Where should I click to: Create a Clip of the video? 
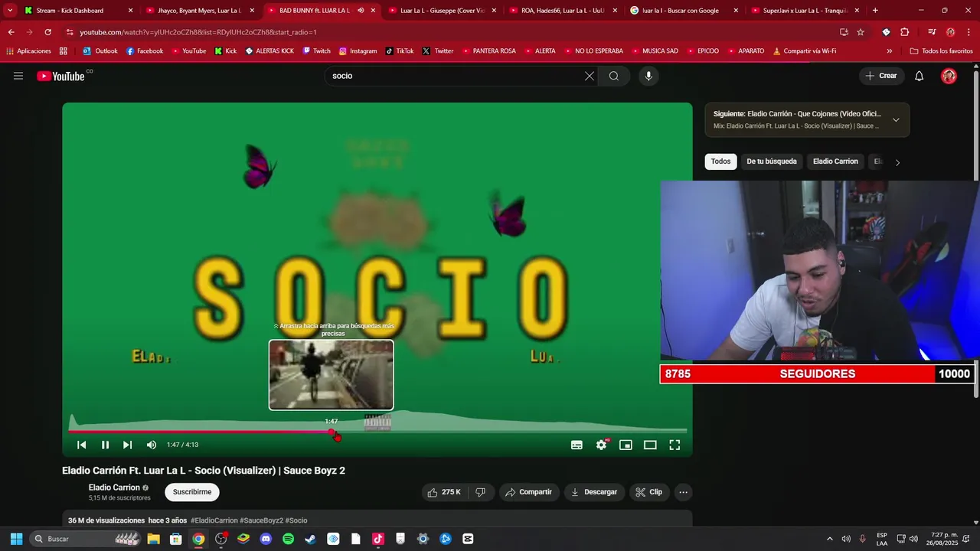coord(648,492)
